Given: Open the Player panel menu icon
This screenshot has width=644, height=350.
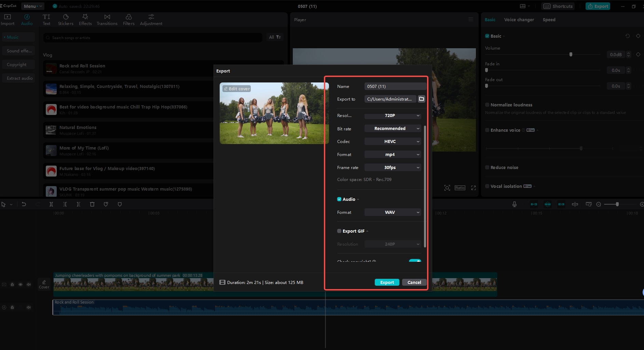Looking at the screenshot, I should click(471, 20).
